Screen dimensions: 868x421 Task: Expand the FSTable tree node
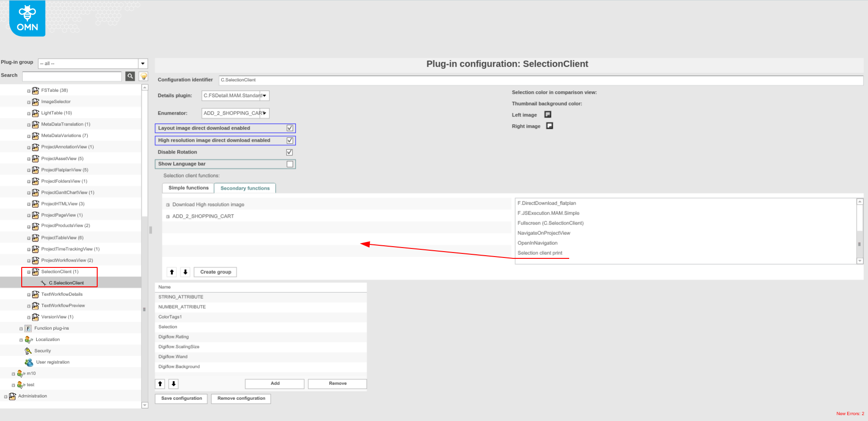coord(28,90)
